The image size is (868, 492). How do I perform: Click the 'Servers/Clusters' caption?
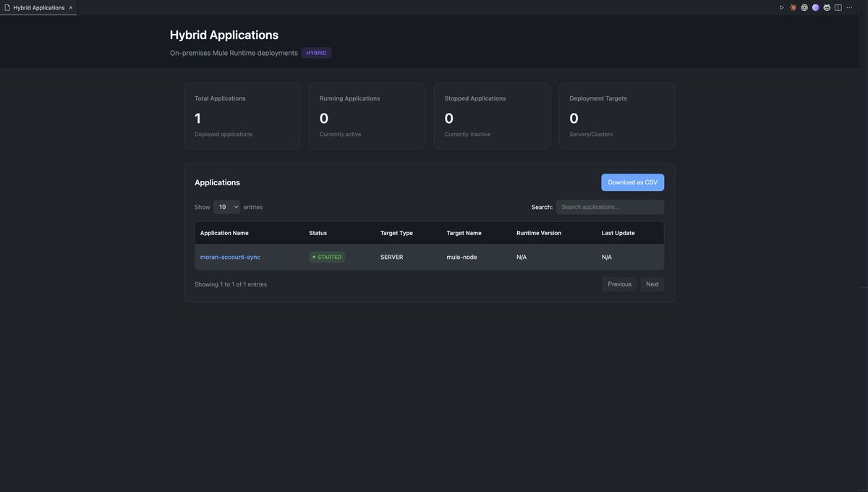(591, 134)
